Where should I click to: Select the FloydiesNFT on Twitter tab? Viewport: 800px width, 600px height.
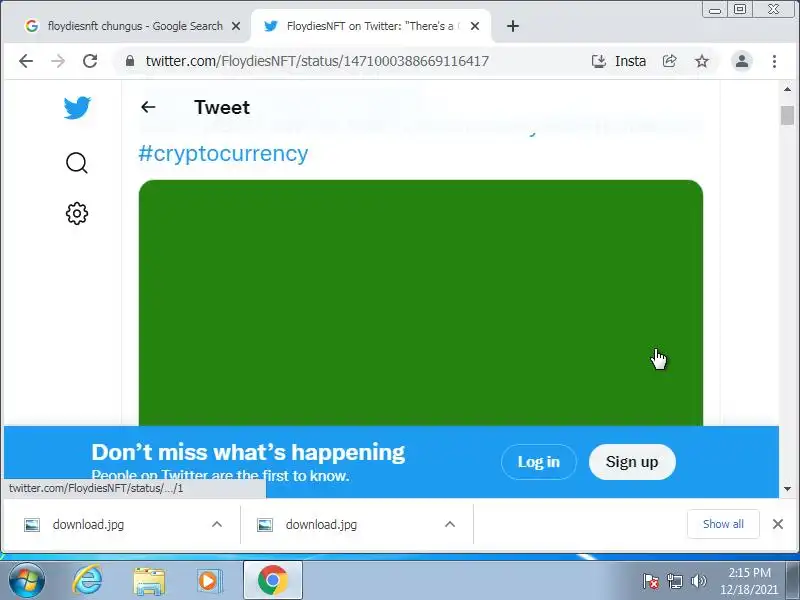371,26
